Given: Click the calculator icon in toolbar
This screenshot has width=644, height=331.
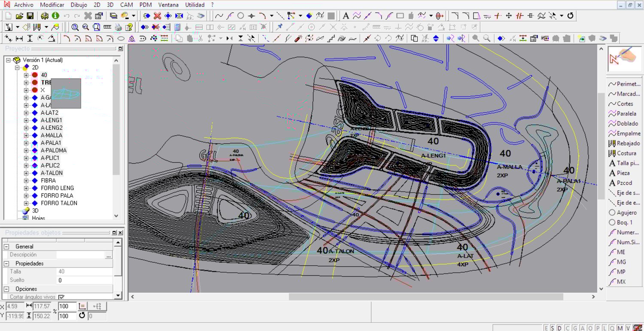Looking at the screenshot, I should pyautogui.click(x=178, y=27).
